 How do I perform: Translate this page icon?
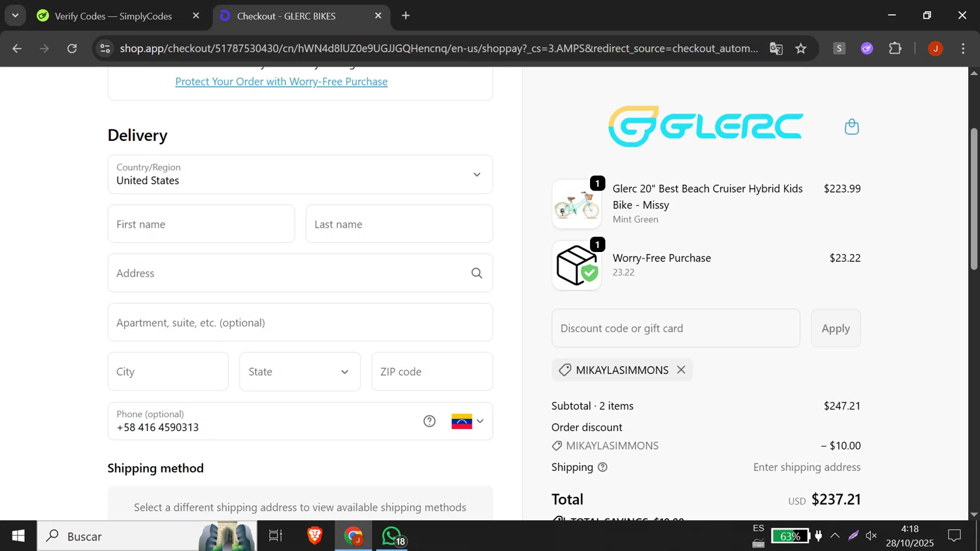click(776, 48)
